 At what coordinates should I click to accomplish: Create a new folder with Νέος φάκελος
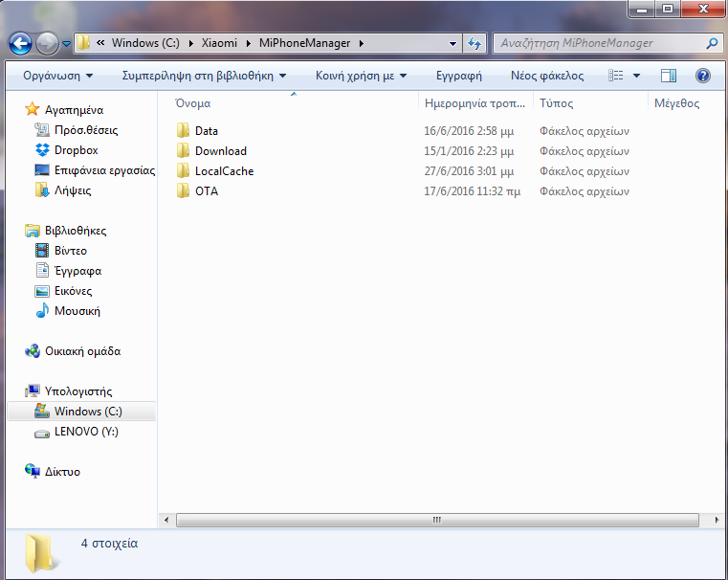coord(547,76)
